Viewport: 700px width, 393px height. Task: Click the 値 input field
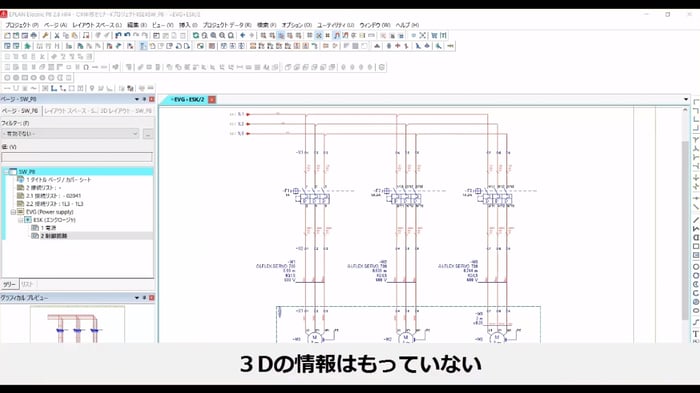(77, 157)
